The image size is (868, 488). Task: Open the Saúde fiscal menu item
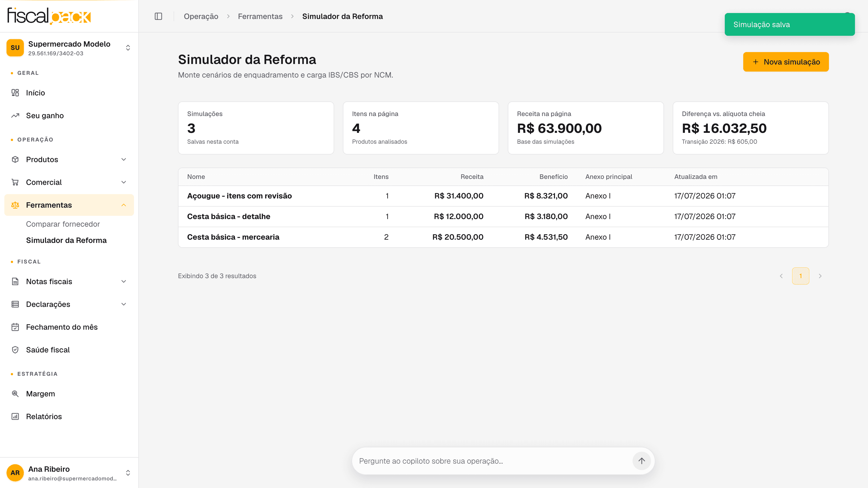click(69, 350)
